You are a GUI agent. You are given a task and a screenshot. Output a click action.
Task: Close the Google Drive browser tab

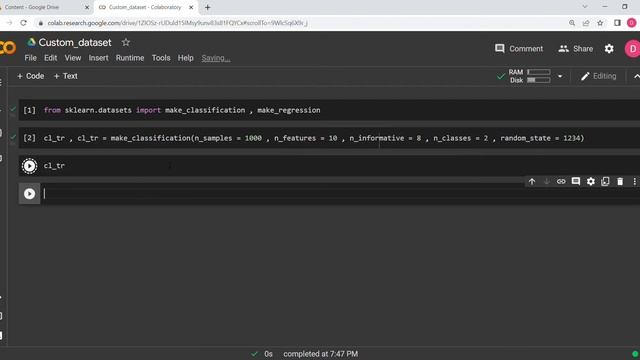pyautogui.click(x=87, y=7)
